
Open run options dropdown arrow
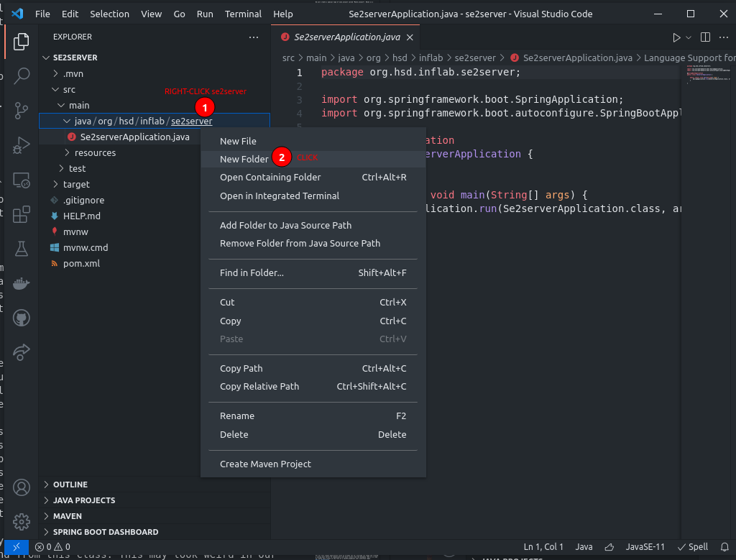point(689,37)
